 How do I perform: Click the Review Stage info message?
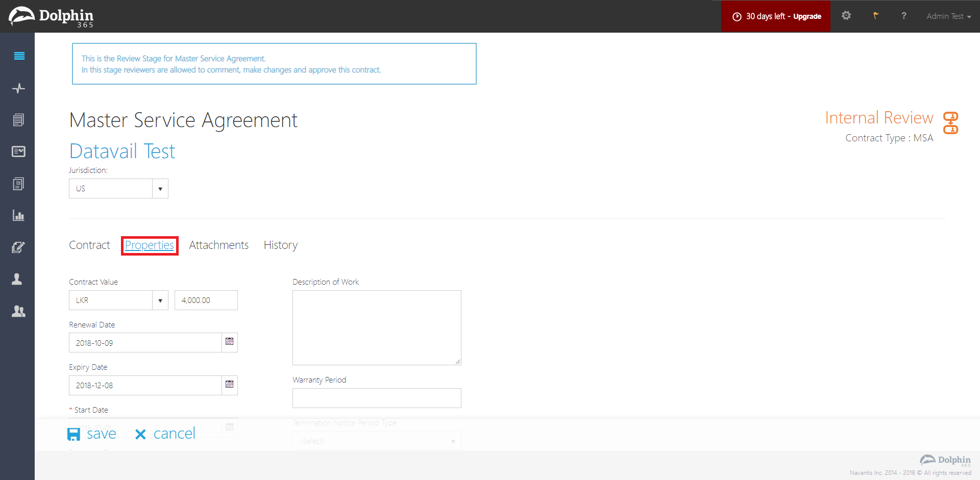click(x=274, y=64)
